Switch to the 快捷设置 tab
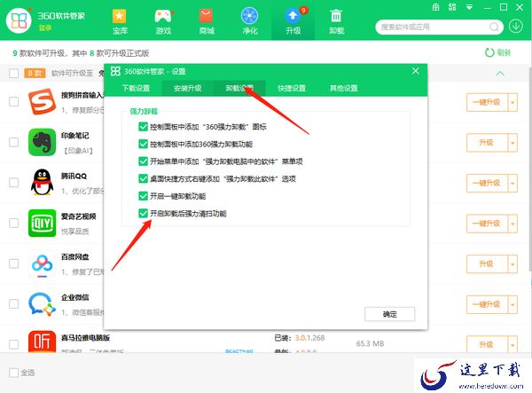532x393 pixels. pyautogui.click(x=292, y=88)
